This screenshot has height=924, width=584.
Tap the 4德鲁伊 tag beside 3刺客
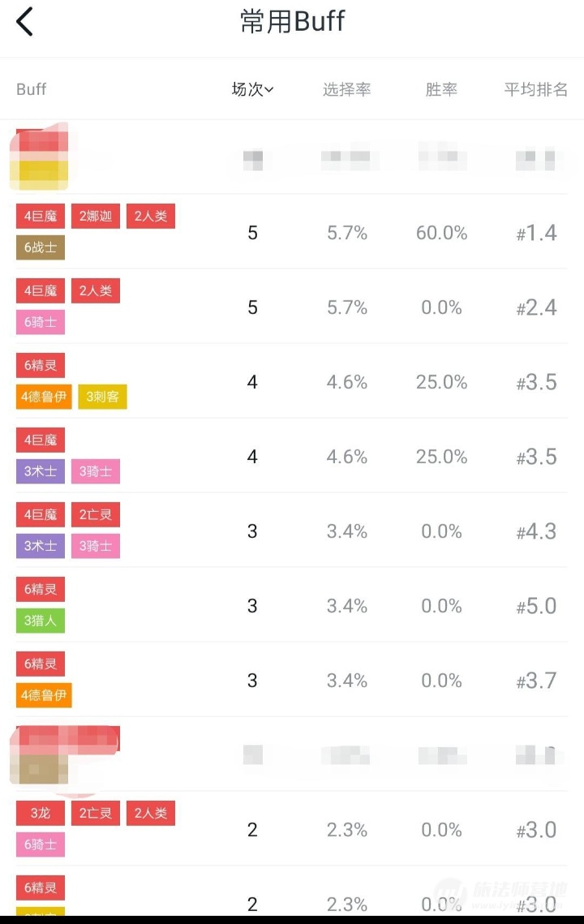(x=44, y=397)
